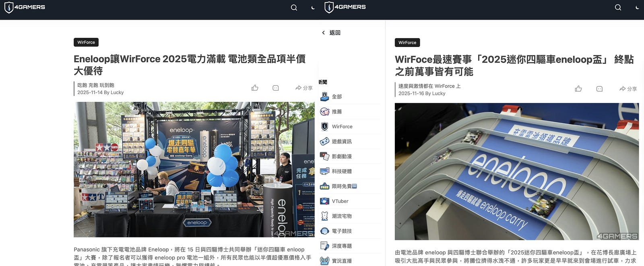The image size is (644, 266).
Task: Open comments on the 迷你四驅車 article
Action: tap(599, 89)
